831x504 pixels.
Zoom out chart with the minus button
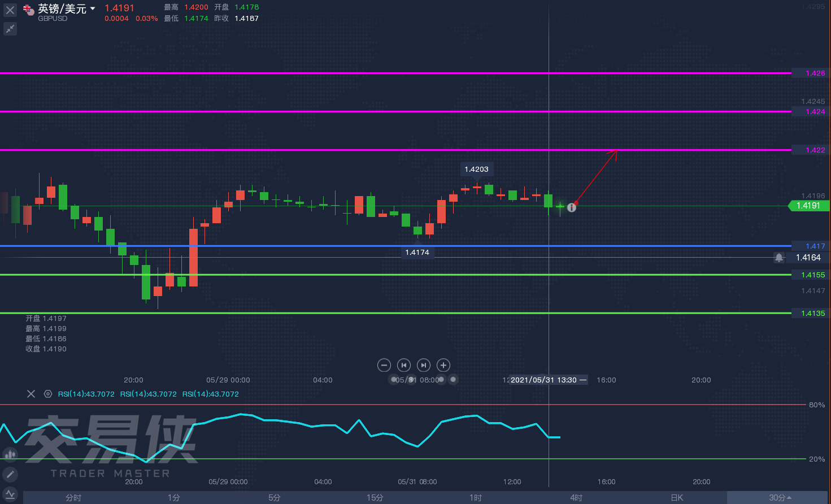384,365
